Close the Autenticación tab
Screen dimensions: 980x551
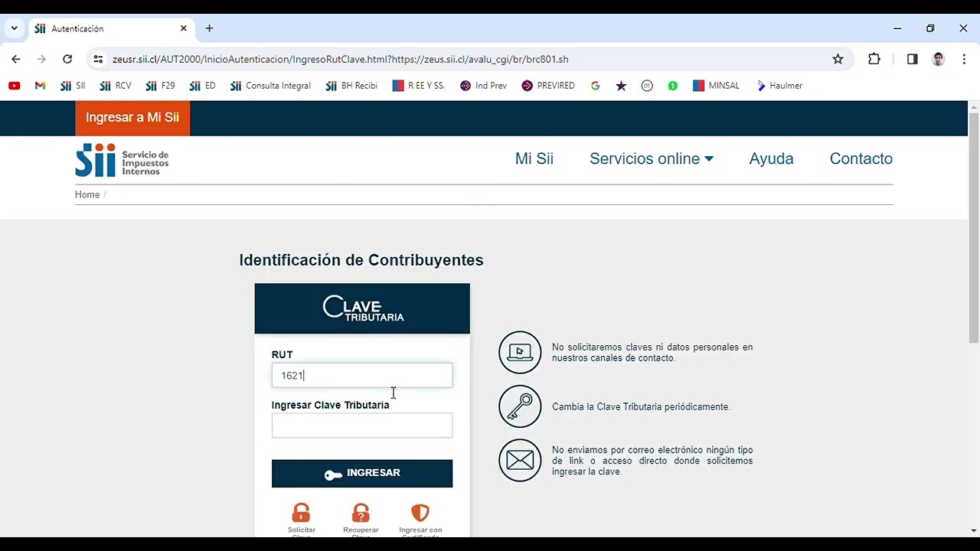tap(184, 28)
